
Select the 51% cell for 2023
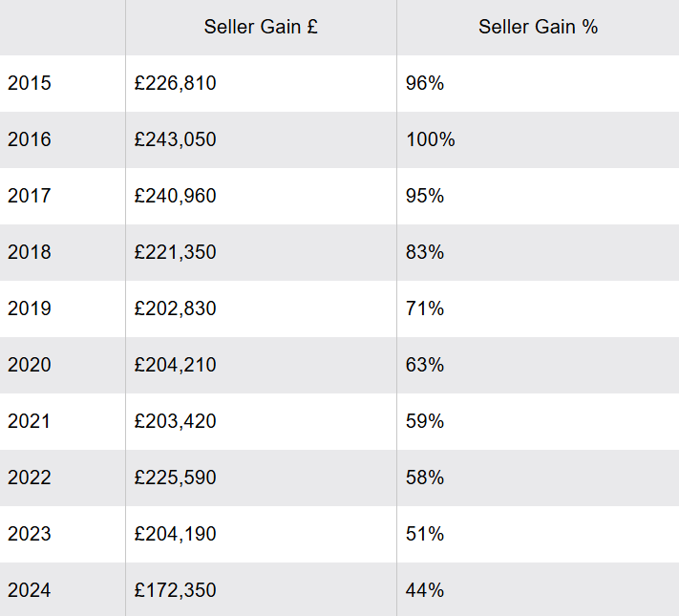425,534
